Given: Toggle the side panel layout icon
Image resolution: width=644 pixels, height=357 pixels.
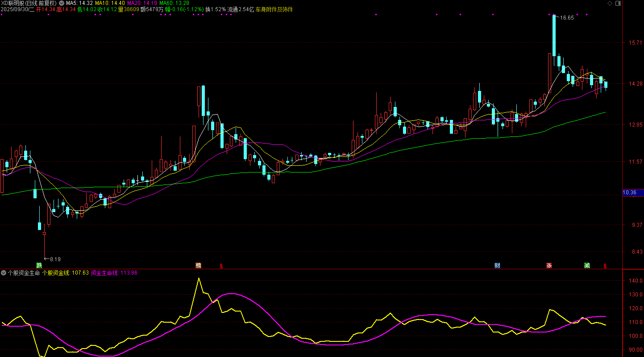Looking at the screenshot, I should (618, 3).
